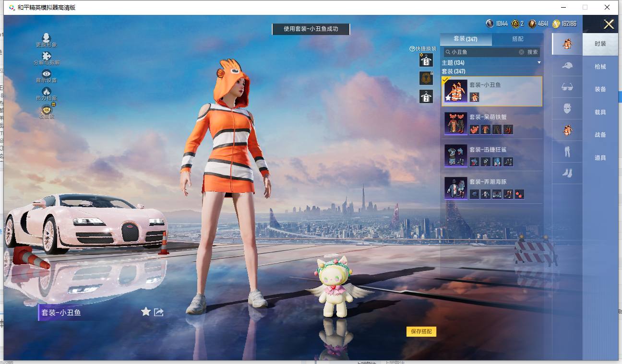Select the glasses category icon
This screenshot has width=622, height=364.
[x=567, y=87]
